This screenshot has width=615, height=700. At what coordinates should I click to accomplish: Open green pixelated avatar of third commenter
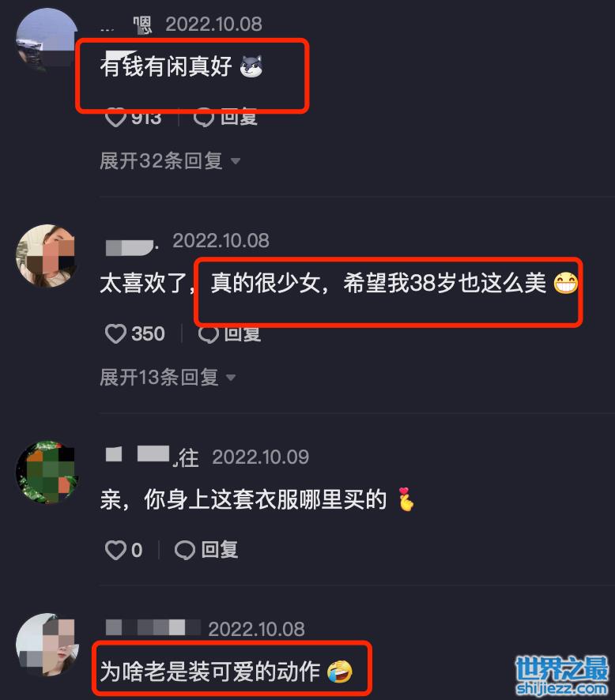click(47, 472)
